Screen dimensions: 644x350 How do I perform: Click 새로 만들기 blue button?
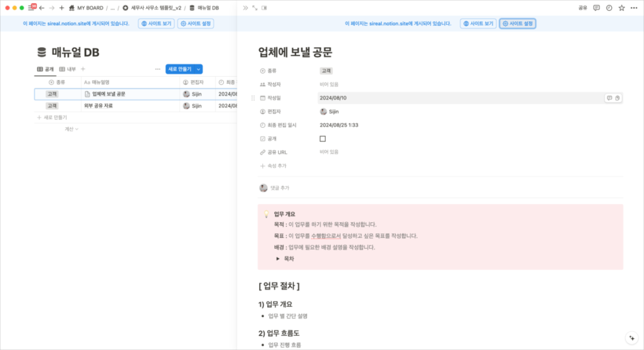tap(180, 69)
